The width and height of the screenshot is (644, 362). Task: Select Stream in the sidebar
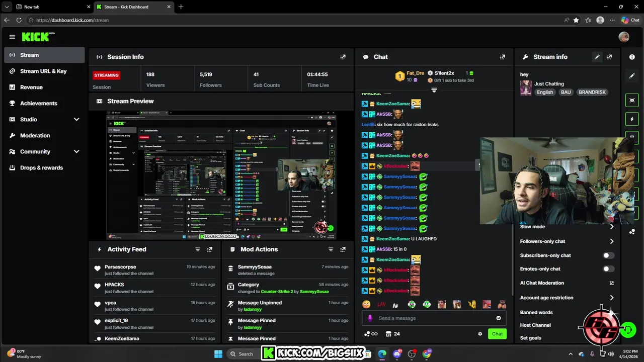tap(44, 55)
